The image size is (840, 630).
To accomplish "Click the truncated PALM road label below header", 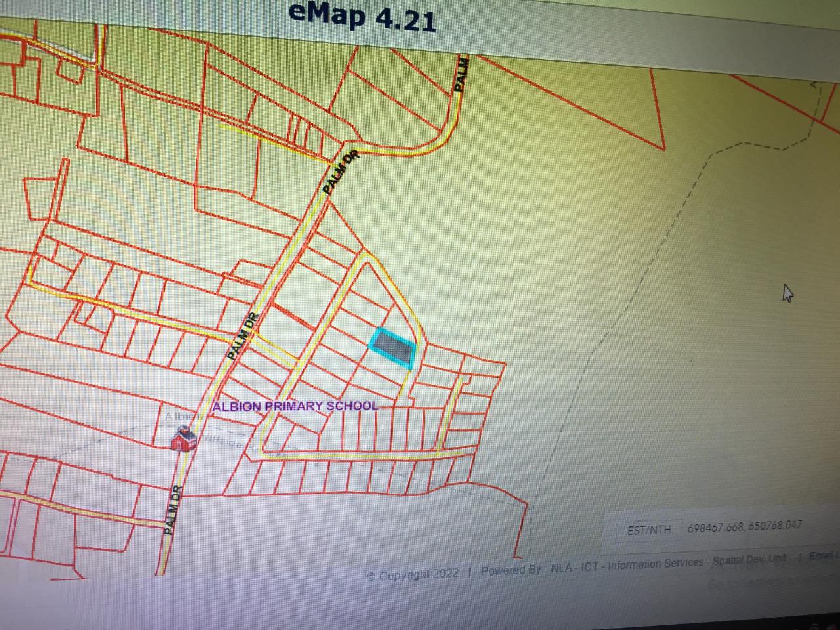I will pos(462,74).
